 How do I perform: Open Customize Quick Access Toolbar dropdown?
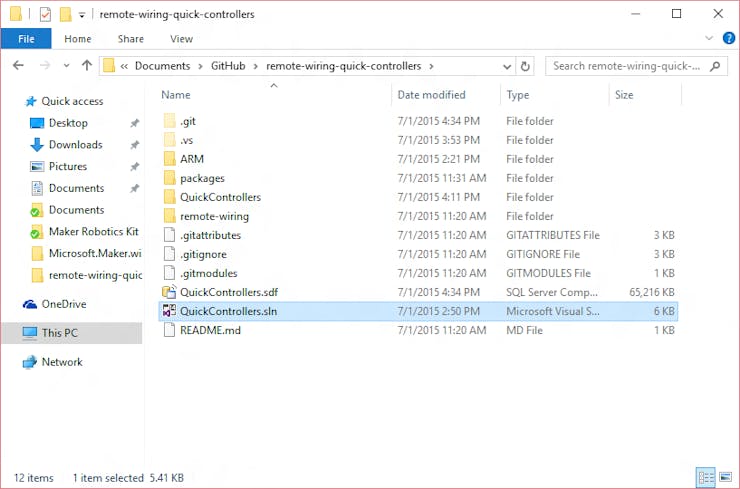pos(82,15)
